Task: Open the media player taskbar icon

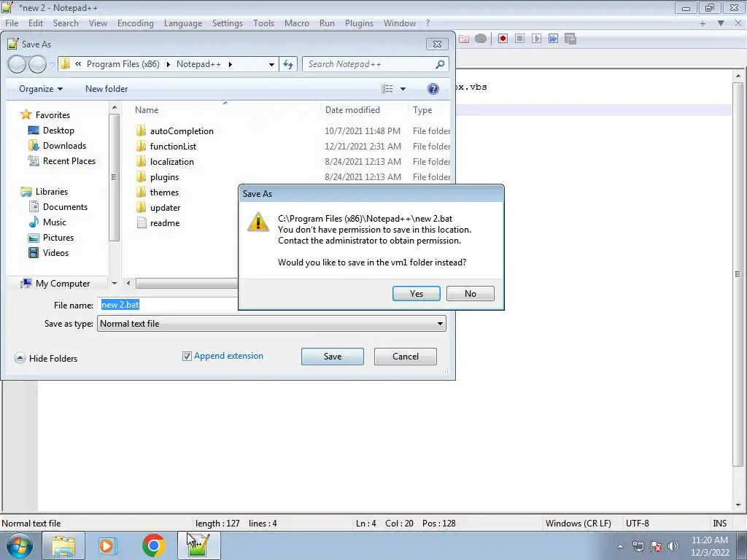Action: tap(108, 545)
